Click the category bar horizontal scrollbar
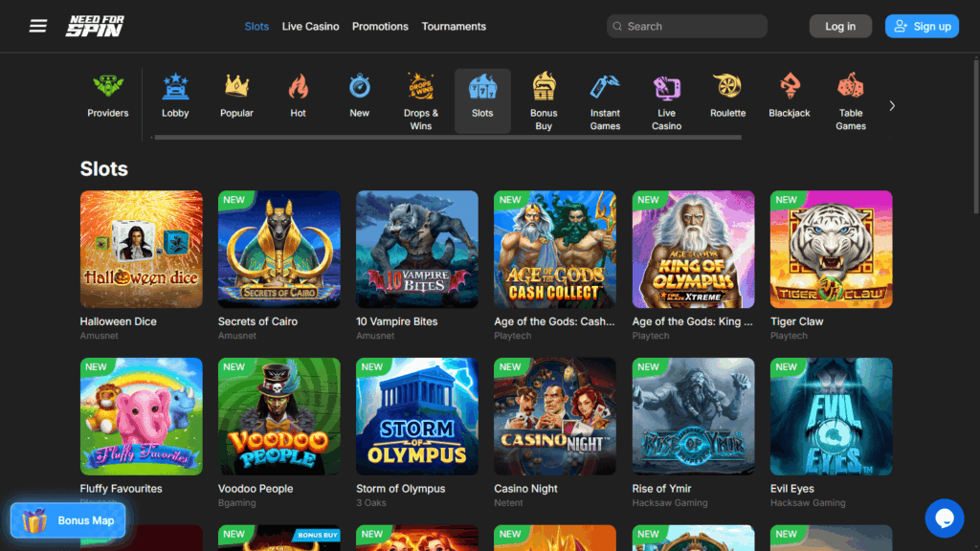 point(448,138)
